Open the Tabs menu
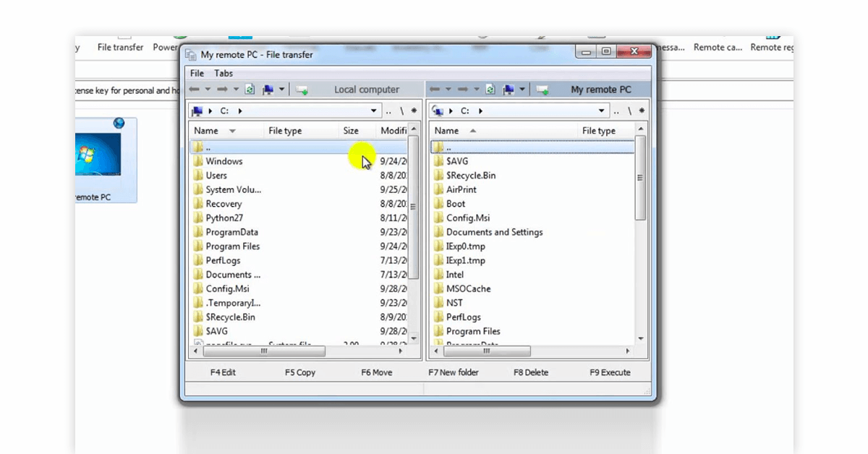This screenshot has height=454, width=868. coord(224,73)
